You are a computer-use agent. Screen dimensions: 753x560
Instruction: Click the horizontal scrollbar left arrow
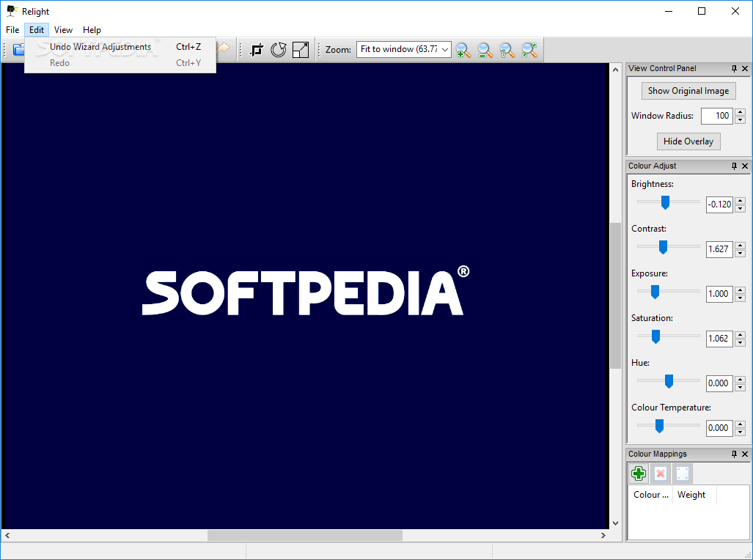(7, 535)
